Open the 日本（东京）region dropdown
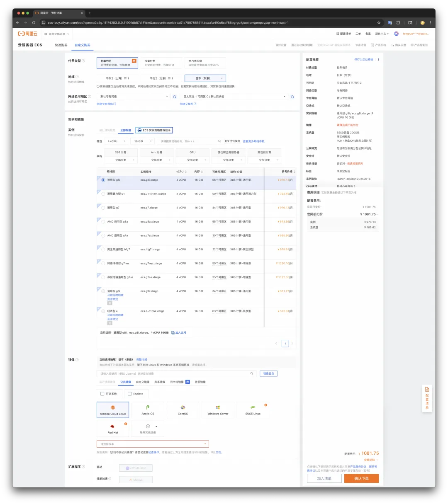448x504 pixels. coord(205,78)
